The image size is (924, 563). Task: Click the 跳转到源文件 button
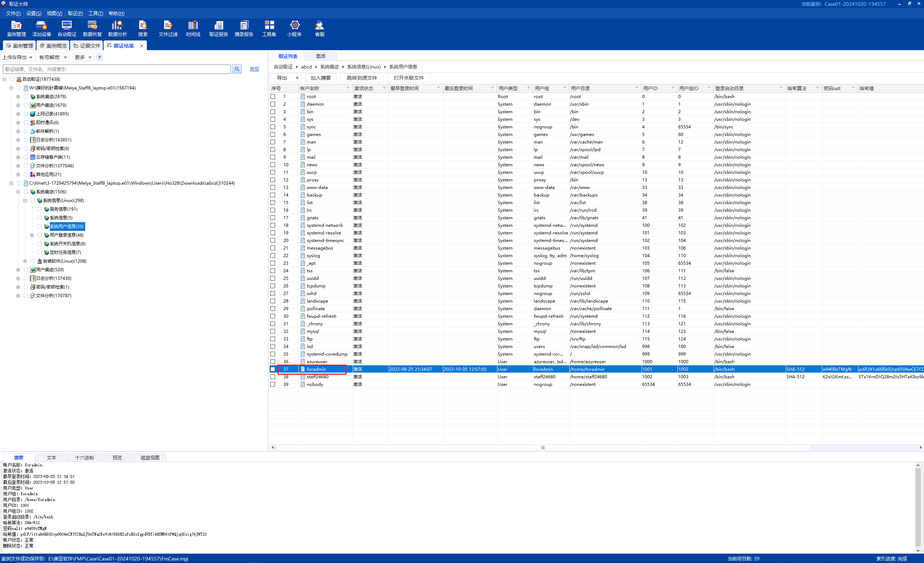(362, 78)
